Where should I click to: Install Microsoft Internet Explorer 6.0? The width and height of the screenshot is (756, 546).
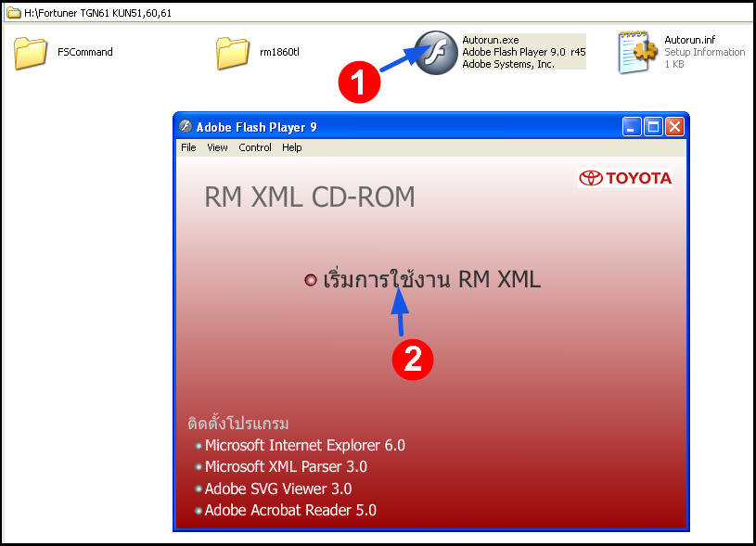pyautogui.click(x=304, y=445)
